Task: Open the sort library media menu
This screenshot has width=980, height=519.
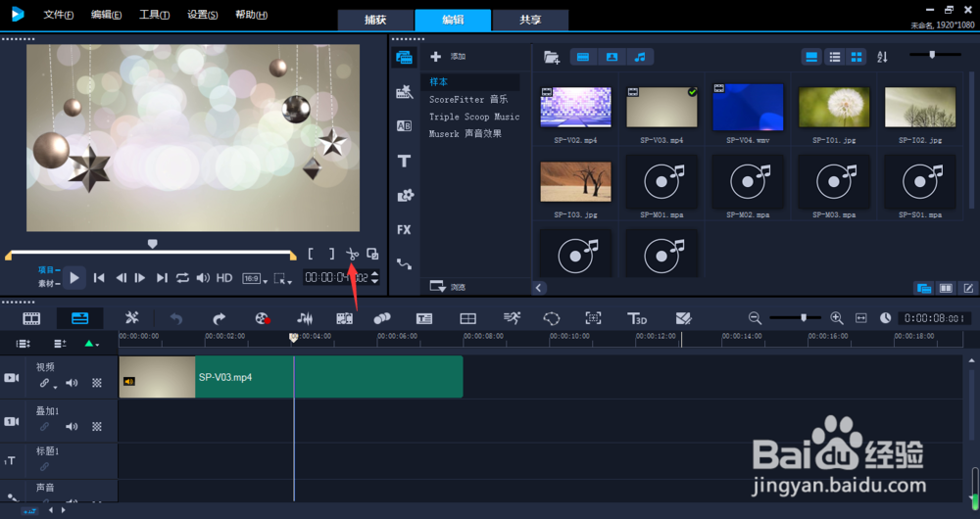Action: (x=882, y=57)
